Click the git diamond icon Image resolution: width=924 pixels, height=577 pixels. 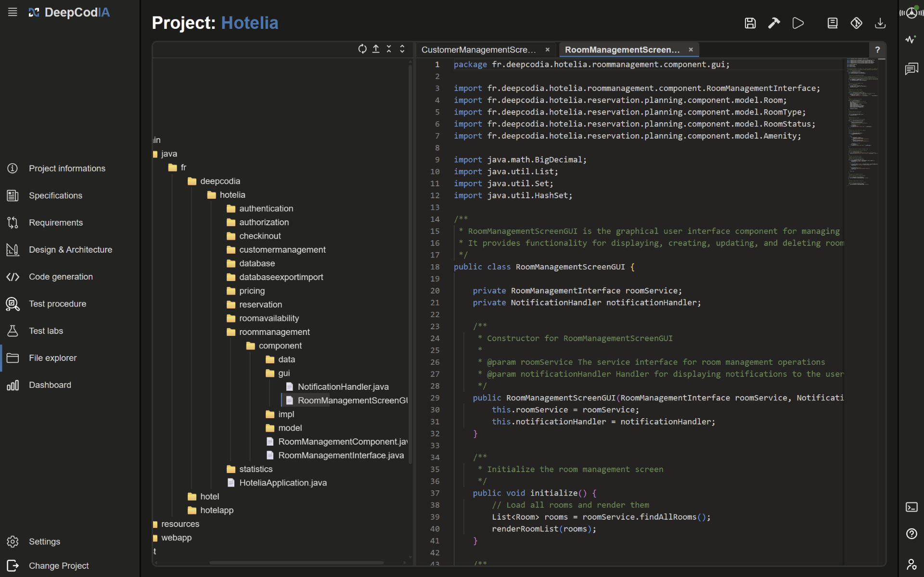[x=856, y=23]
